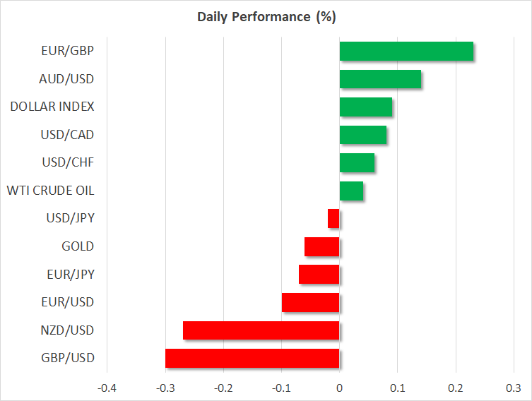The image size is (532, 401).
Task: Click the 0 value on horizontal axis
Action: [x=340, y=388]
